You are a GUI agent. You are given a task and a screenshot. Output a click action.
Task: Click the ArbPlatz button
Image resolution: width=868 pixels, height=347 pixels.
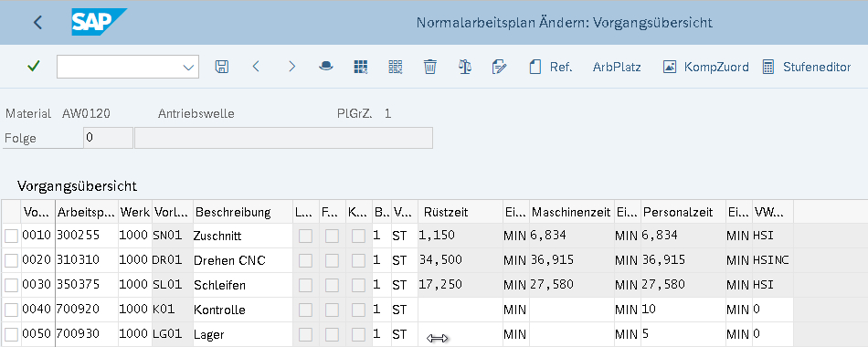click(617, 67)
